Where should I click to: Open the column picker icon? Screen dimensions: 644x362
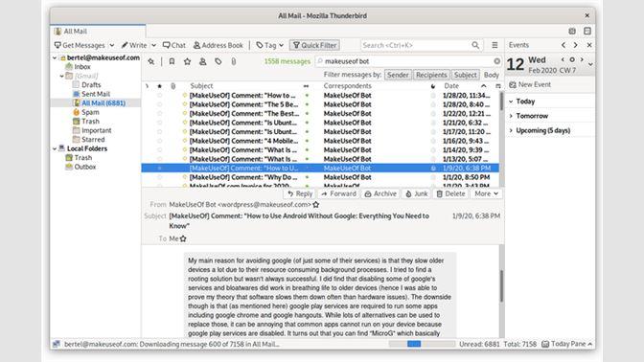coord(498,86)
